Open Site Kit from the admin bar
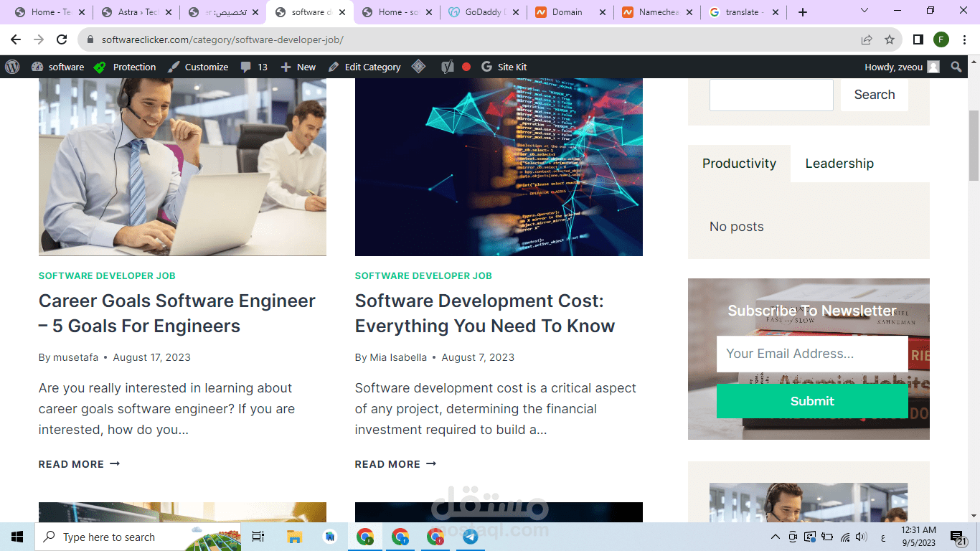980x551 pixels. coord(504,67)
